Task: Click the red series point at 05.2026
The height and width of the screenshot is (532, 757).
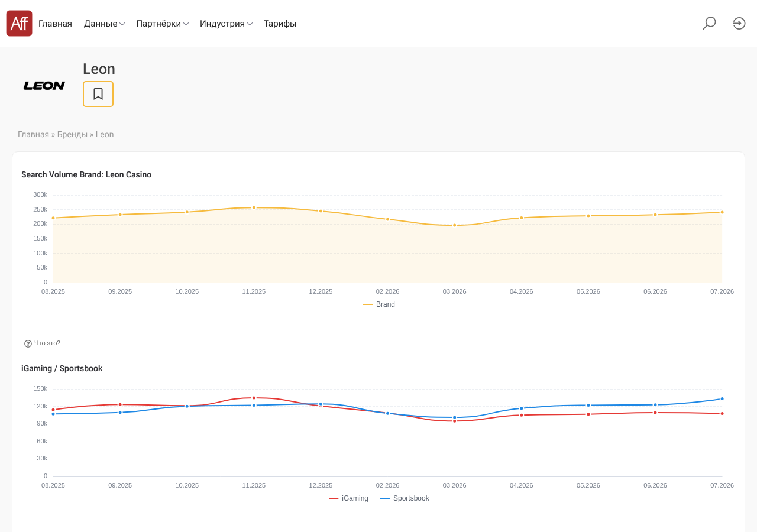Action: tap(588, 414)
